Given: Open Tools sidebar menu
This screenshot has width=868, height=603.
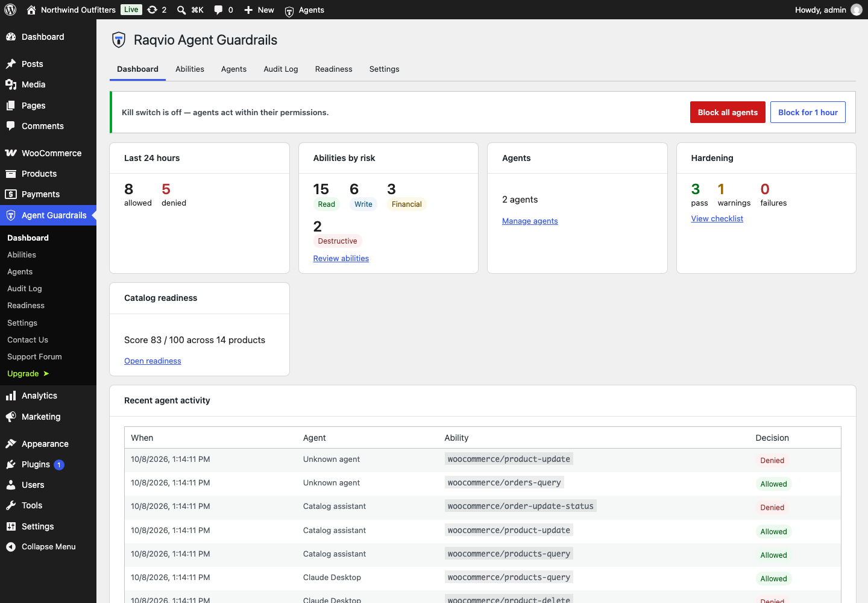Looking at the screenshot, I should pyautogui.click(x=48, y=505).
